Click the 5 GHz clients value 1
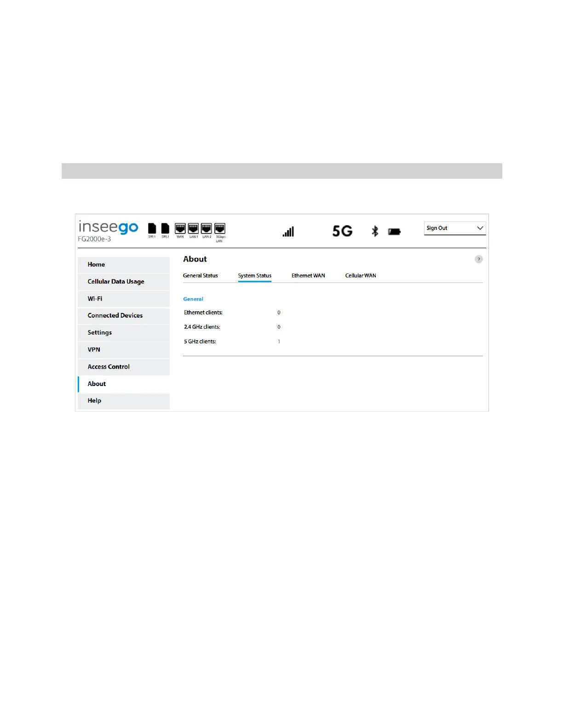This screenshot has width=563, height=728. pyautogui.click(x=279, y=341)
